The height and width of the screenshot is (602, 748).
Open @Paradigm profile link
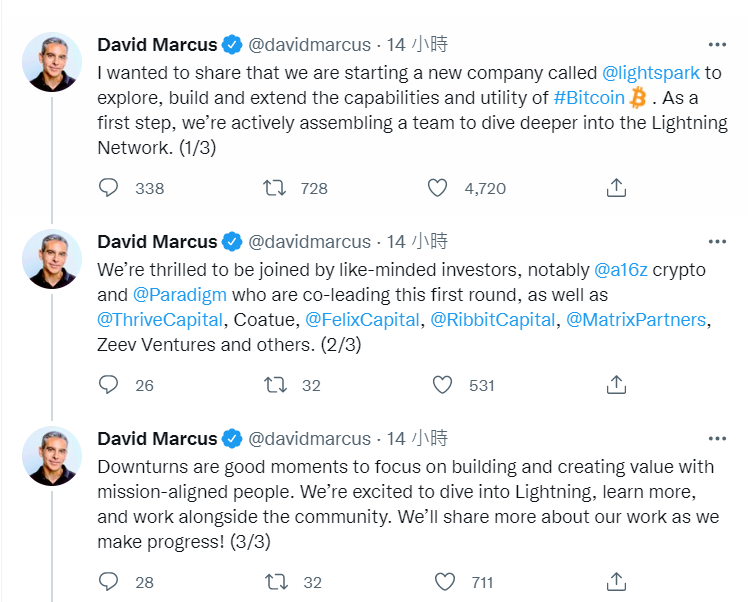[179, 294]
